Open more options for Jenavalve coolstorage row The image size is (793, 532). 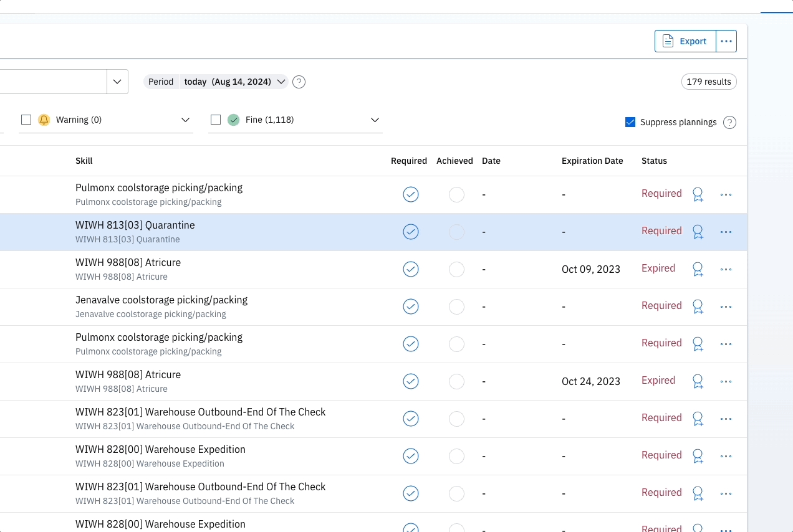[x=726, y=306]
